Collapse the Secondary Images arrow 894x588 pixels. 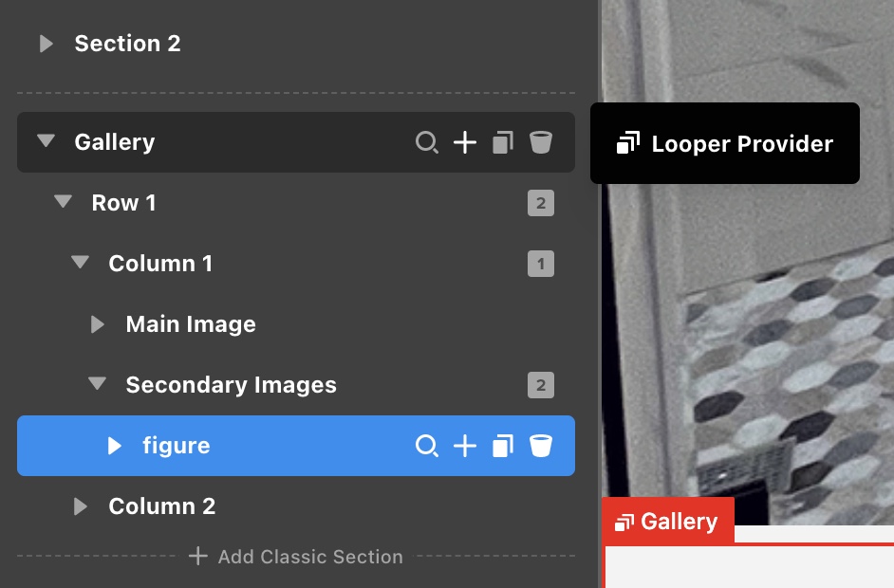97,385
